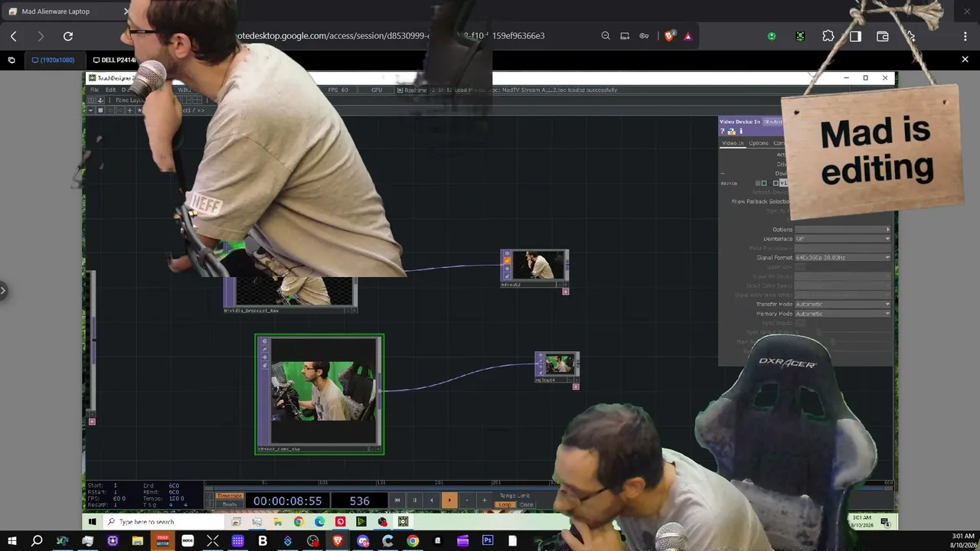Viewport: 980px width, 551px height.
Task: Open the Deinterlace dropdown
Action: tap(843, 239)
